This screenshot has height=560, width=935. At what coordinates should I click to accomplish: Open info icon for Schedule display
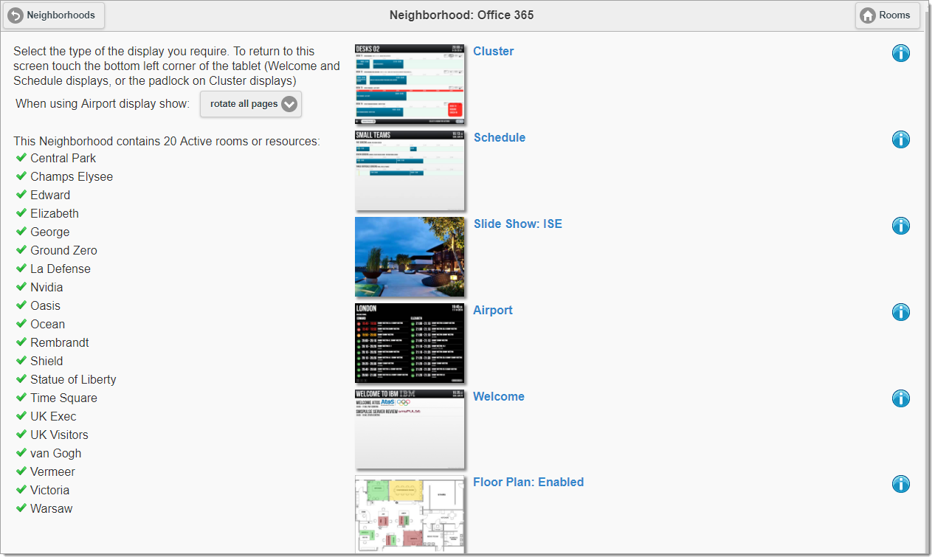pos(900,139)
